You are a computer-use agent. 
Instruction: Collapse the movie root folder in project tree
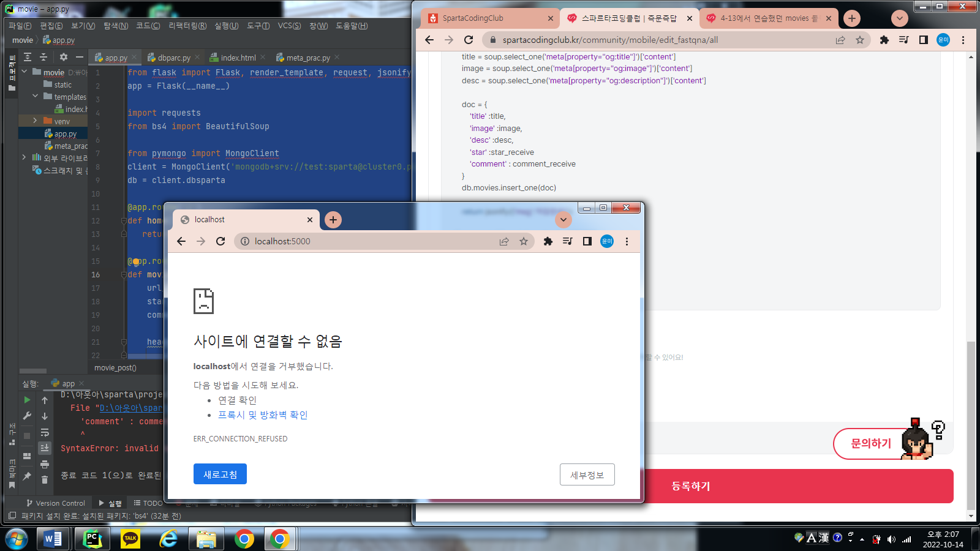[x=24, y=72]
